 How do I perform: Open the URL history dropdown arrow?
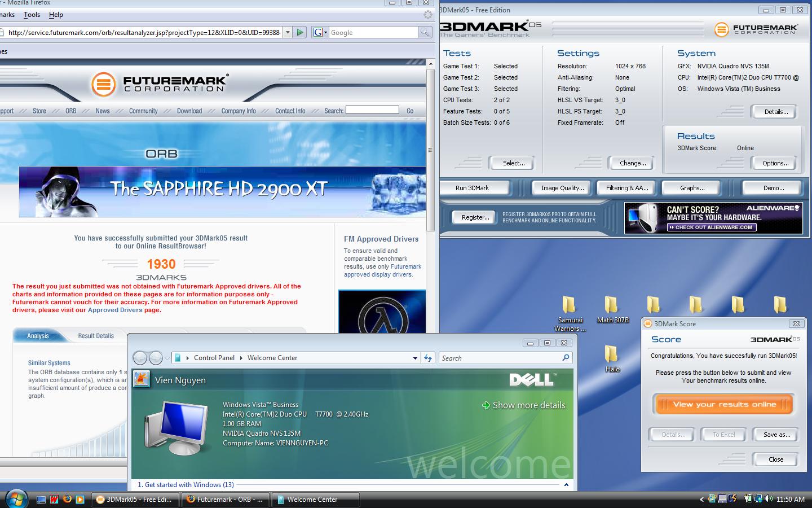click(x=288, y=32)
